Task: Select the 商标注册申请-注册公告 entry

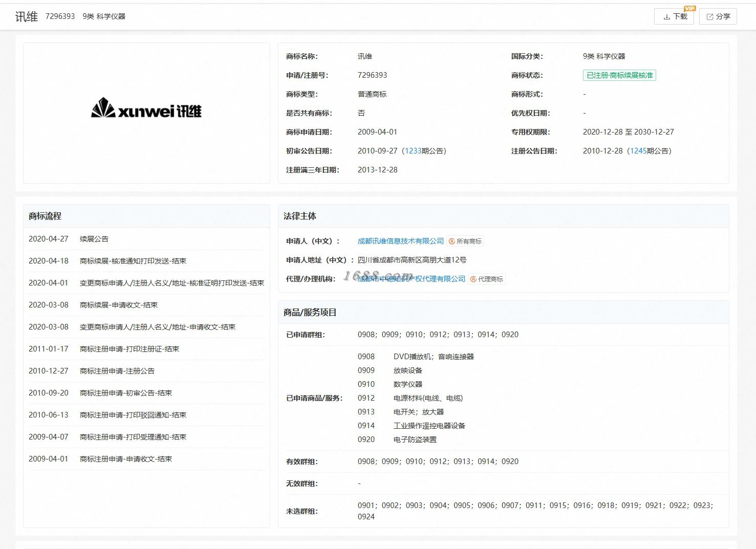Action: point(146,371)
